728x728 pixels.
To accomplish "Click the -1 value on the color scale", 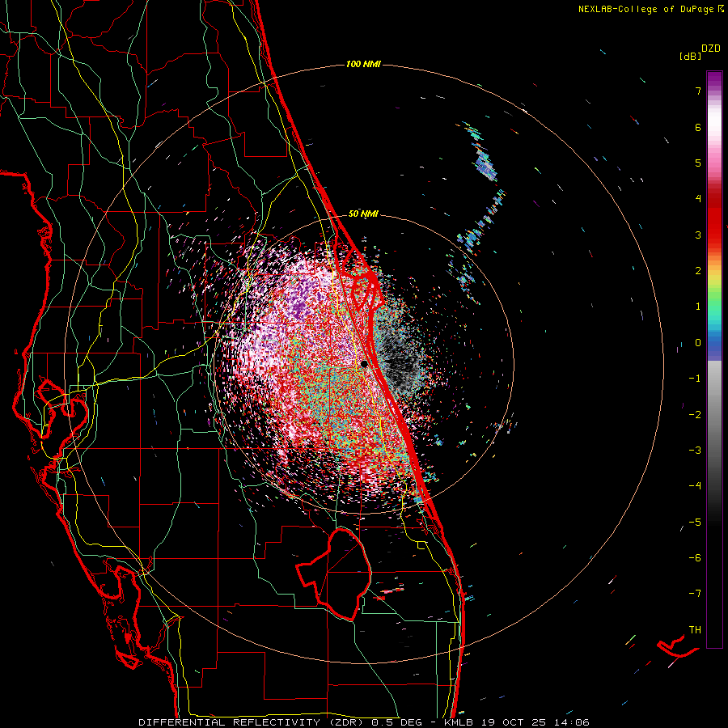I will tap(695, 379).
